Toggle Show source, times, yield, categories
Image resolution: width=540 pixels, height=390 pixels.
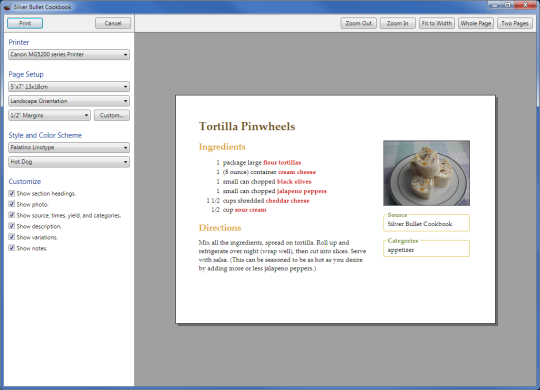tap(12, 215)
